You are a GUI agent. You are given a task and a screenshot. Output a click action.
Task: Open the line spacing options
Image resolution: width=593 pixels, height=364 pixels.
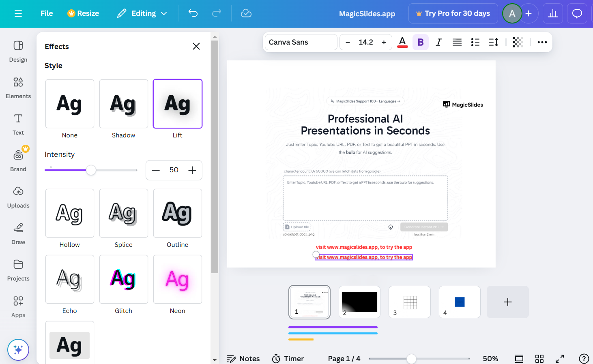[x=494, y=42]
